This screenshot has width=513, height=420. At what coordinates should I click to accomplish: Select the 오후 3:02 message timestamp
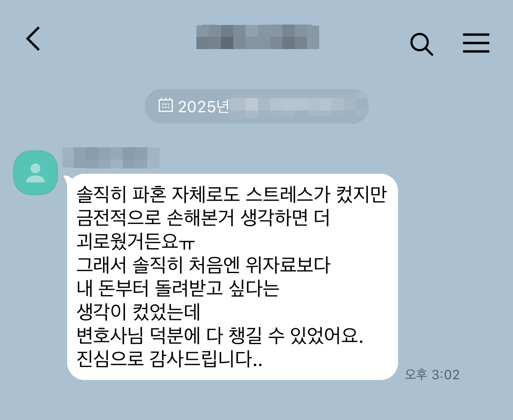point(432,374)
